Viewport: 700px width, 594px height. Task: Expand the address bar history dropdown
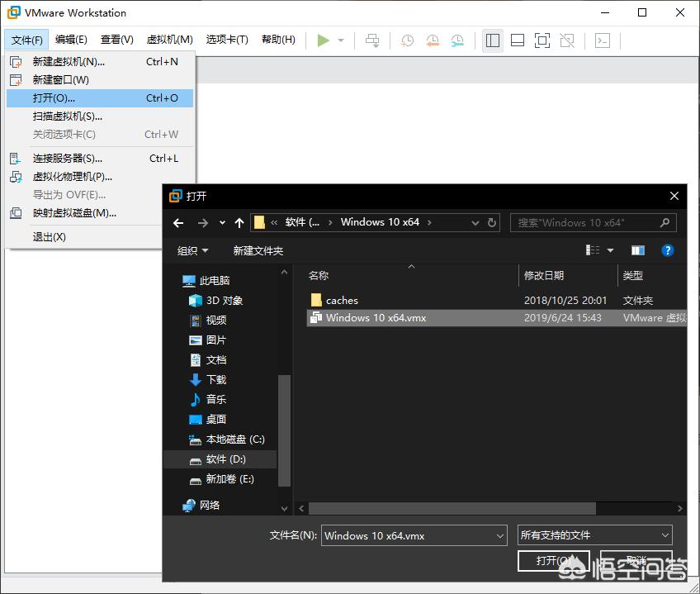(x=475, y=222)
